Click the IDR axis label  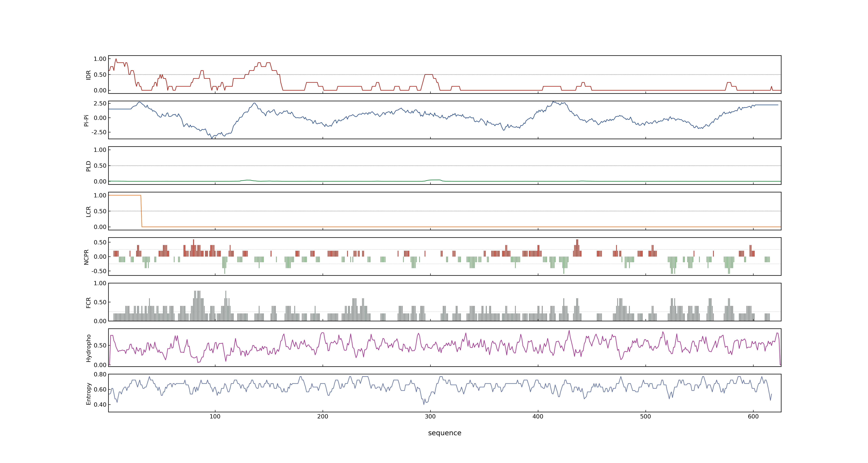89,75
